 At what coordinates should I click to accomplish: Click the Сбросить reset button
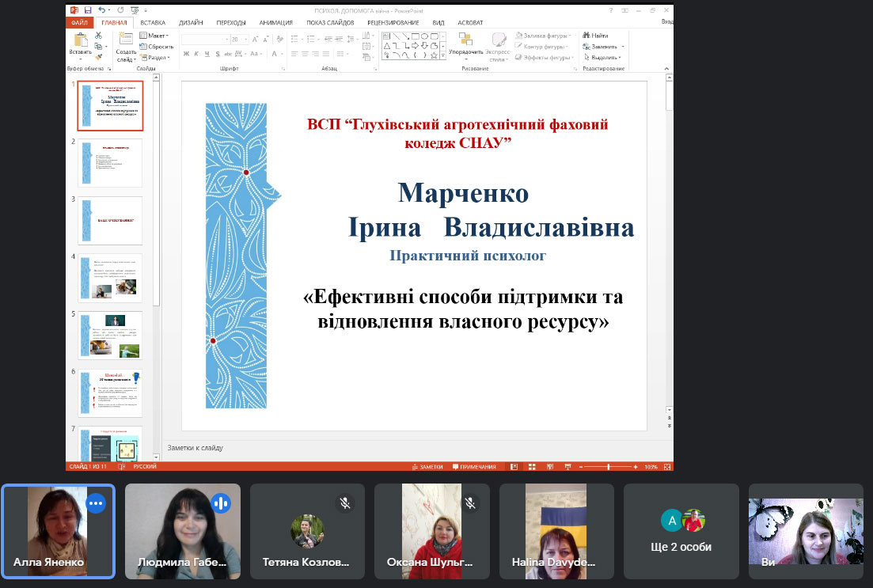tap(157, 47)
